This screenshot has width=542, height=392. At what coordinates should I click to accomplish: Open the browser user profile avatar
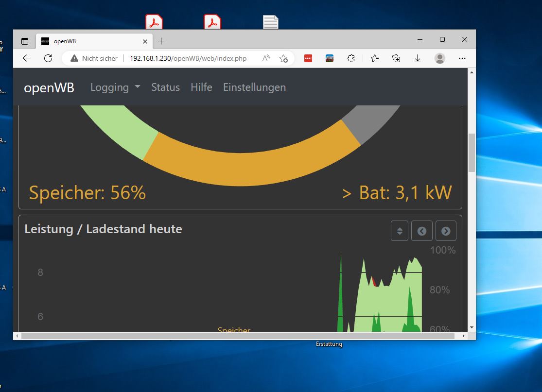(x=439, y=58)
